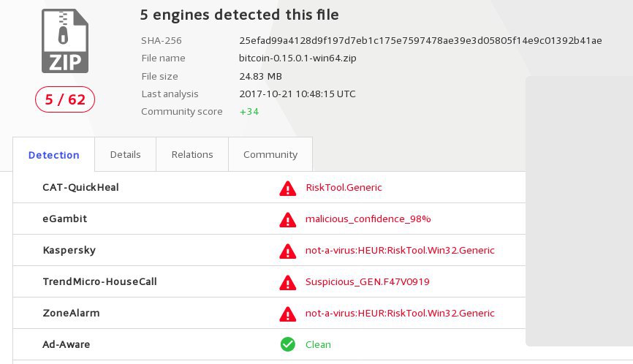Click the ZIP file type icon
633x364 pixels.
point(65,41)
